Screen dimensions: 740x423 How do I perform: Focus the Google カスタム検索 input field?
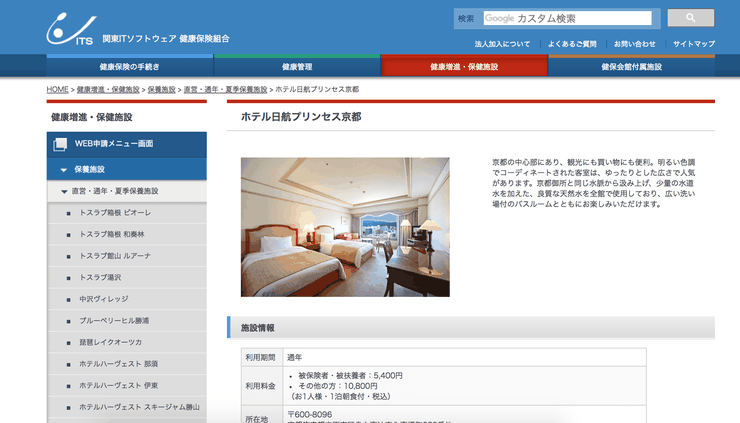point(567,18)
